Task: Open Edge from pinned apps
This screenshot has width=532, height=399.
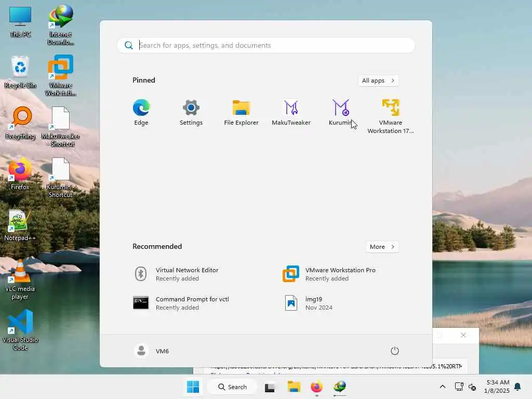Action: point(141,113)
